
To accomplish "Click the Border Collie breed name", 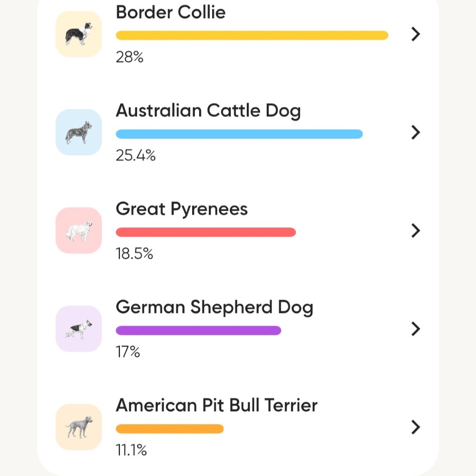I will tap(170, 12).
